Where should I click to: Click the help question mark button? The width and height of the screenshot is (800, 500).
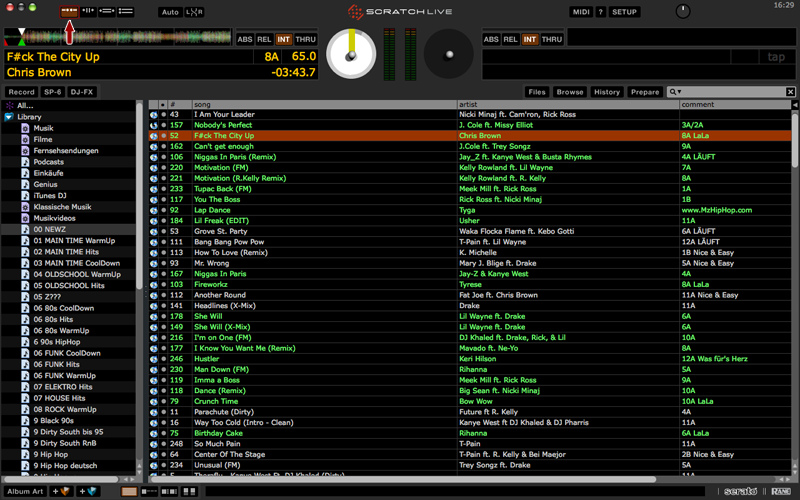(600, 12)
